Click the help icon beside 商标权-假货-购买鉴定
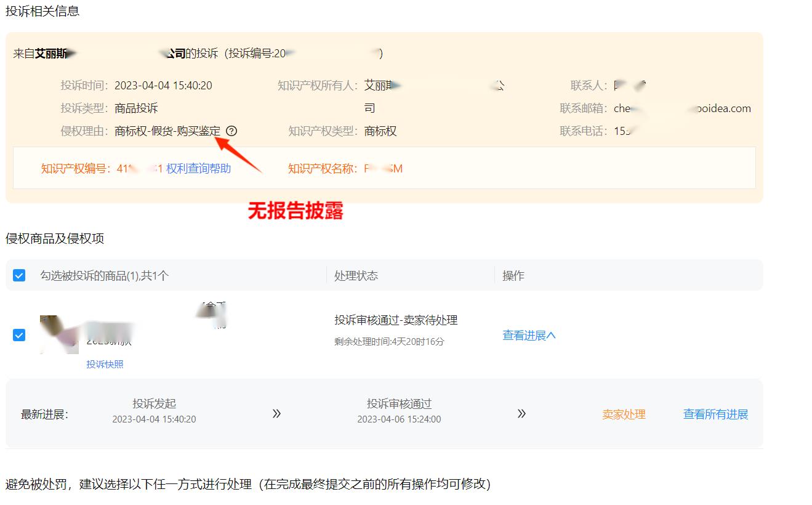The image size is (812, 505). 231,131
